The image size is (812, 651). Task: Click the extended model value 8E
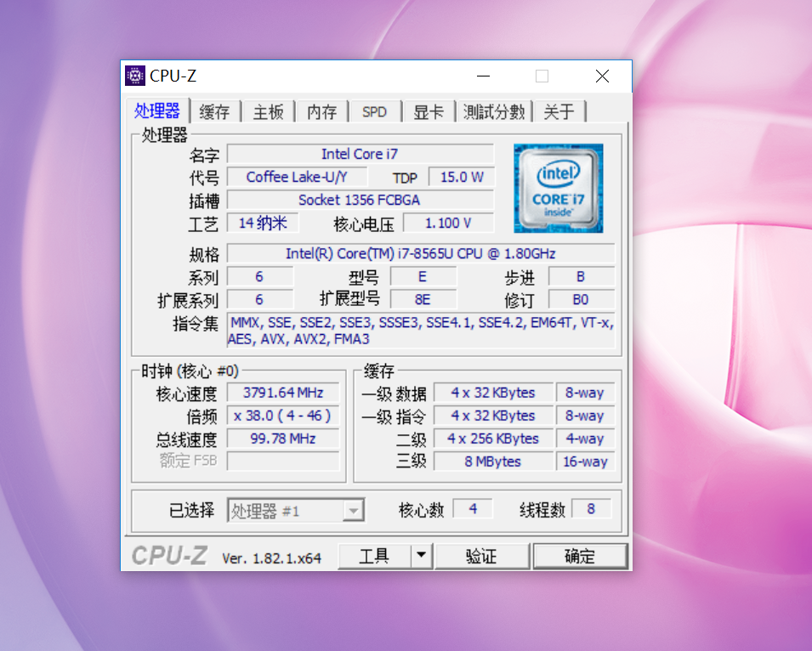pos(423,300)
